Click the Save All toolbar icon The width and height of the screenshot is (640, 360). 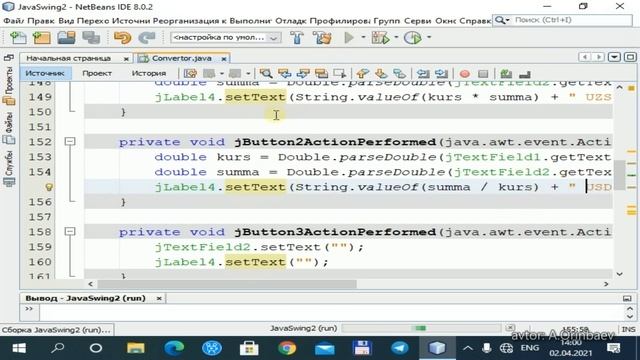pyautogui.click(x=91, y=38)
